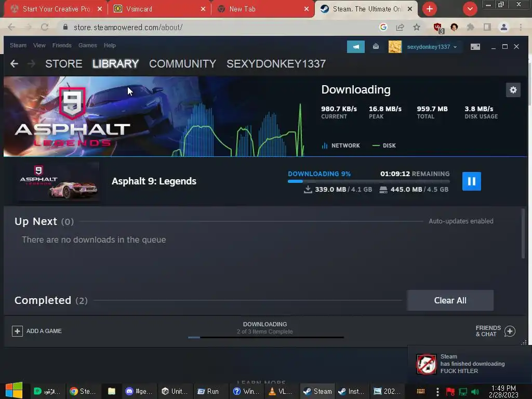This screenshot has height=399, width=532.
Task: Click the browser address bar URL
Action: (x=128, y=28)
